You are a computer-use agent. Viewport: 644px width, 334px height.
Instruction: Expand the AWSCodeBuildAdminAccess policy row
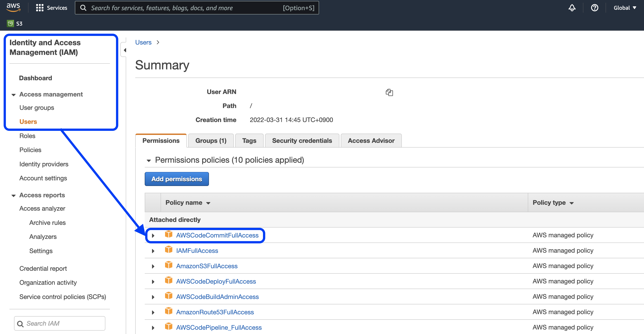(x=153, y=297)
